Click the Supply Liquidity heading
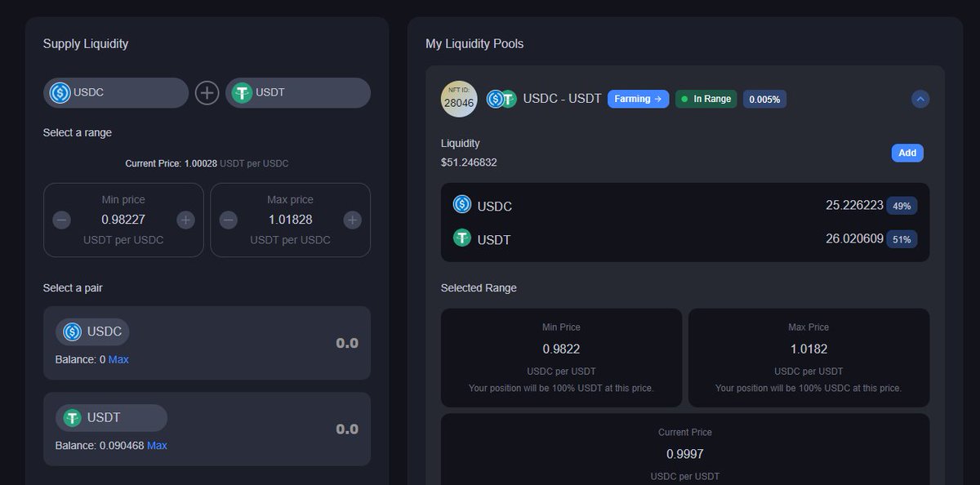 (x=86, y=44)
